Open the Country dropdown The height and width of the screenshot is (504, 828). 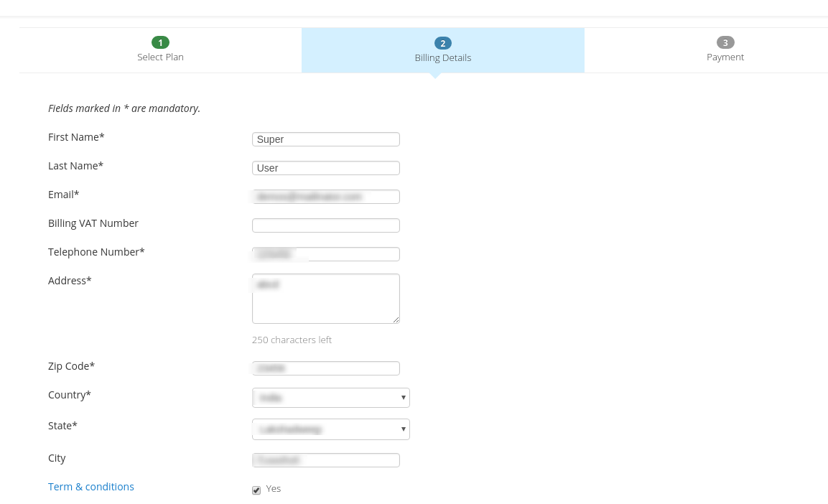click(x=330, y=398)
